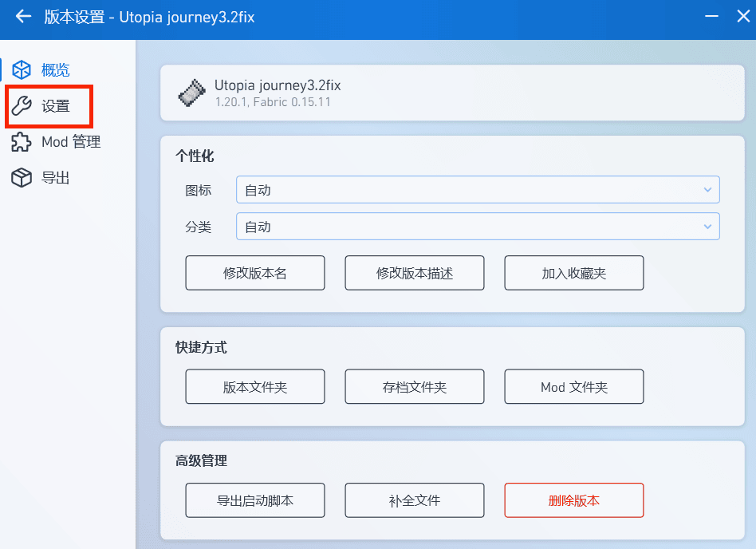Image resolution: width=756 pixels, height=549 pixels.
Task: Click the 高级管理 section heading
Action: [201, 460]
